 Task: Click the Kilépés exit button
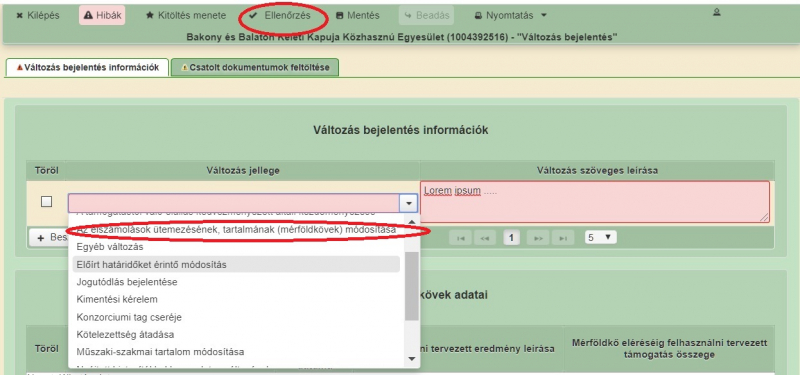click(x=38, y=15)
